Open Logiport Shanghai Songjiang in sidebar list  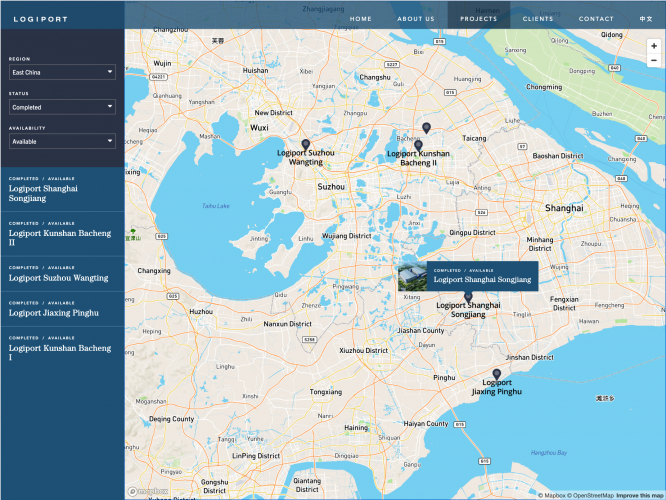point(62,189)
